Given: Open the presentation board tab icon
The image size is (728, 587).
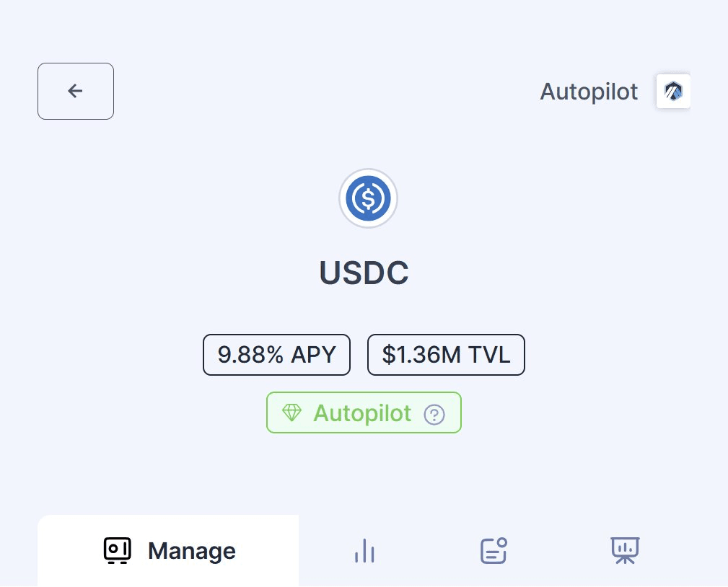Looking at the screenshot, I should pyautogui.click(x=625, y=551).
